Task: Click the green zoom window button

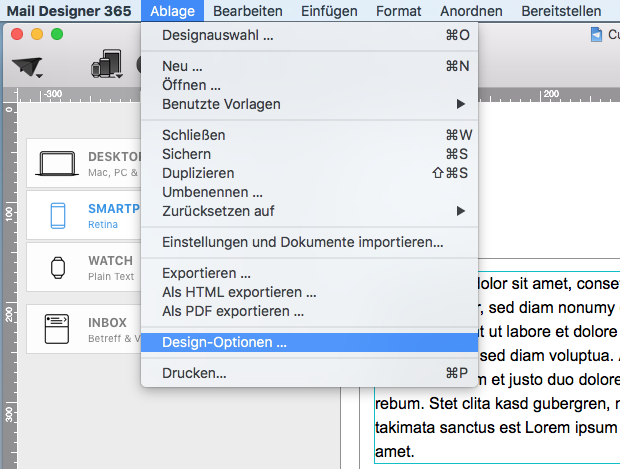Action: pyautogui.click(x=57, y=34)
